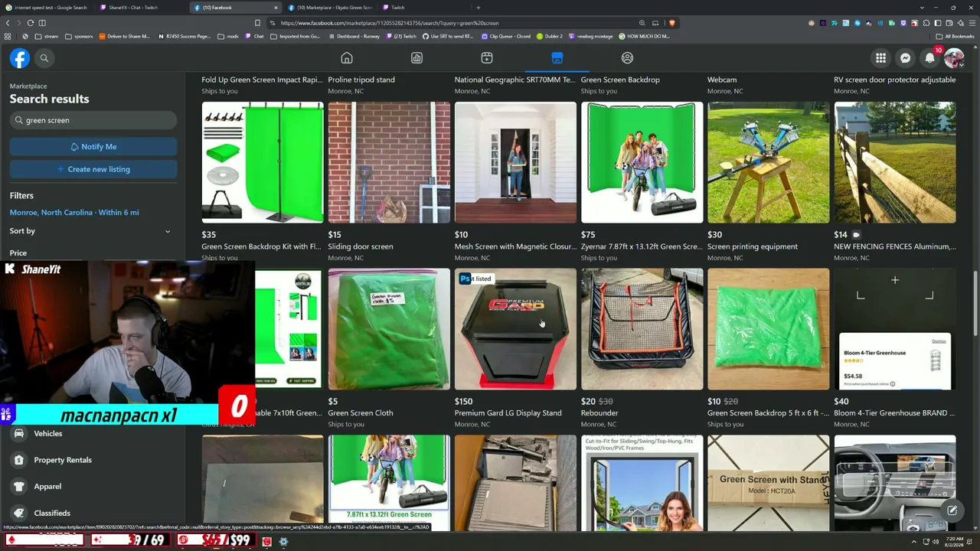Open the zoom magnifier icon in address bar
The width and height of the screenshot is (980, 551).
642,23
